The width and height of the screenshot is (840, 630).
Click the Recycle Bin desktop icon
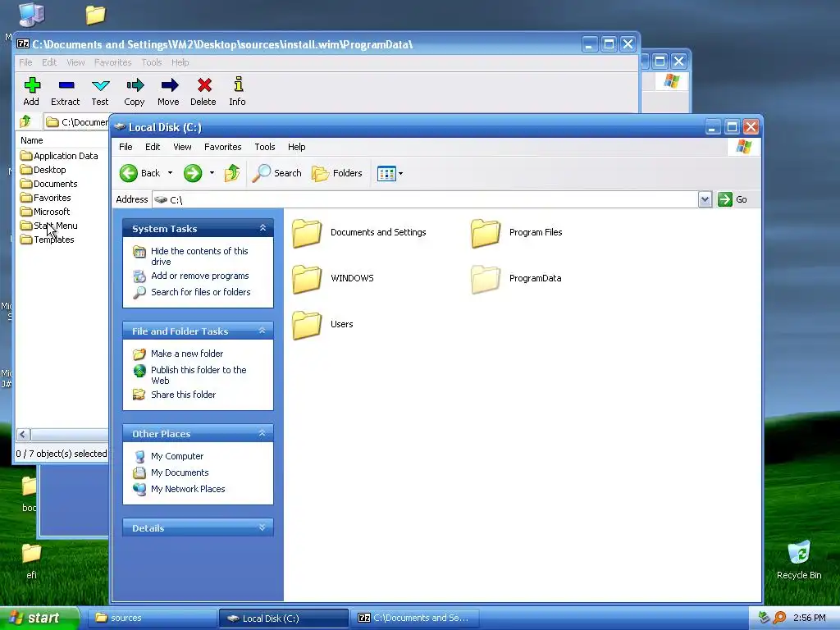(799, 559)
